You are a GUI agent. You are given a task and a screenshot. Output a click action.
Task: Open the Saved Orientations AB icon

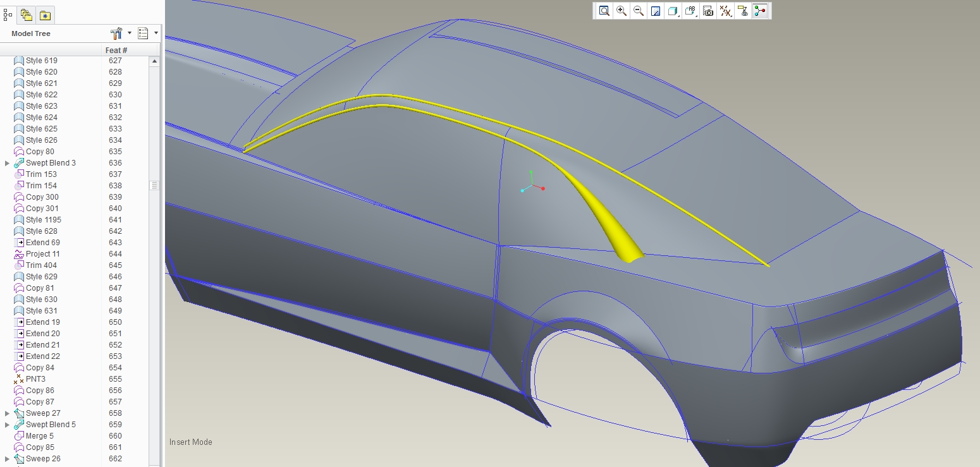[690, 11]
